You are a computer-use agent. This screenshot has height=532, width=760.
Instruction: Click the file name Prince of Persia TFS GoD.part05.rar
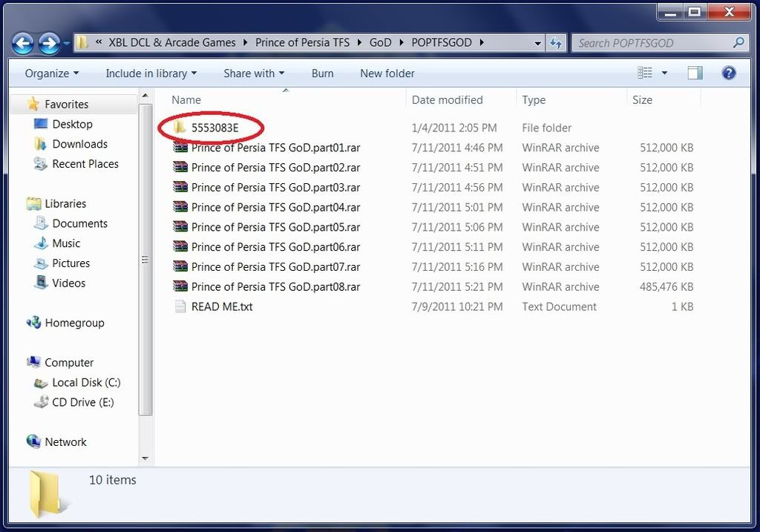(x=276, y=227)
